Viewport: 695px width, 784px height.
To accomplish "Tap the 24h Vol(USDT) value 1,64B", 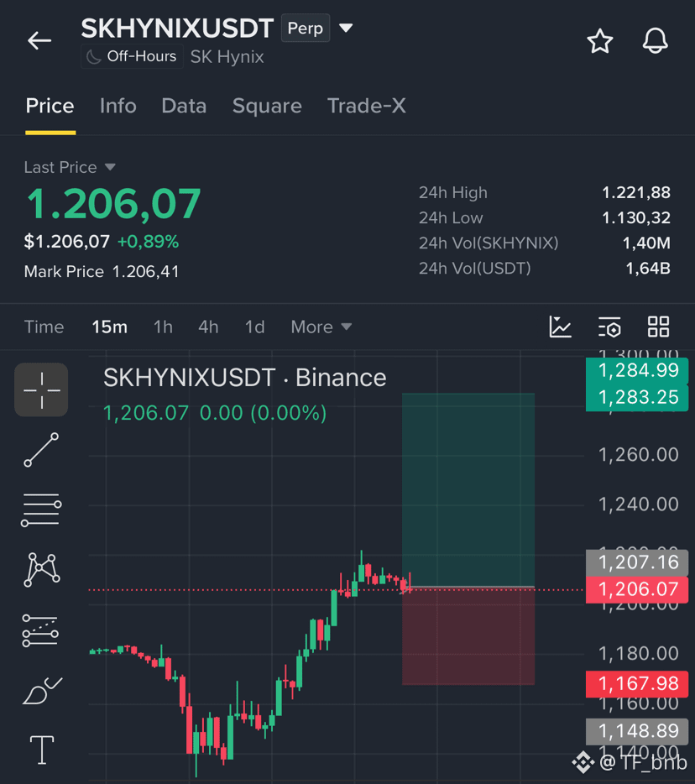I will click(648, 269).
